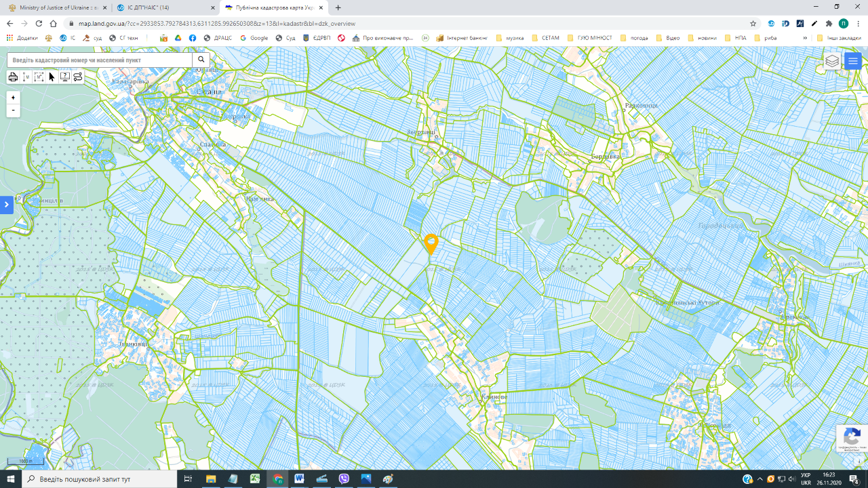Open a new browser tab
The image size is (868, 488).
[x=338, y=7]
